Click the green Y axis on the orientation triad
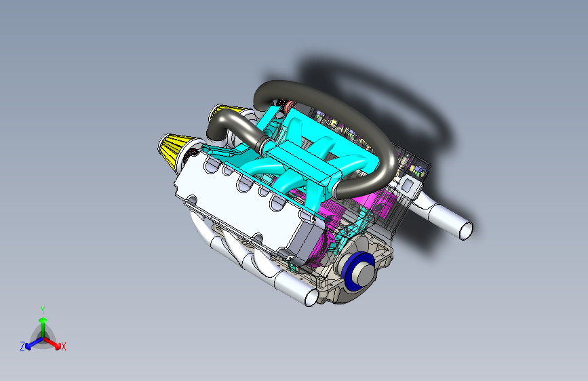588x381 pixels. [43, 326]
